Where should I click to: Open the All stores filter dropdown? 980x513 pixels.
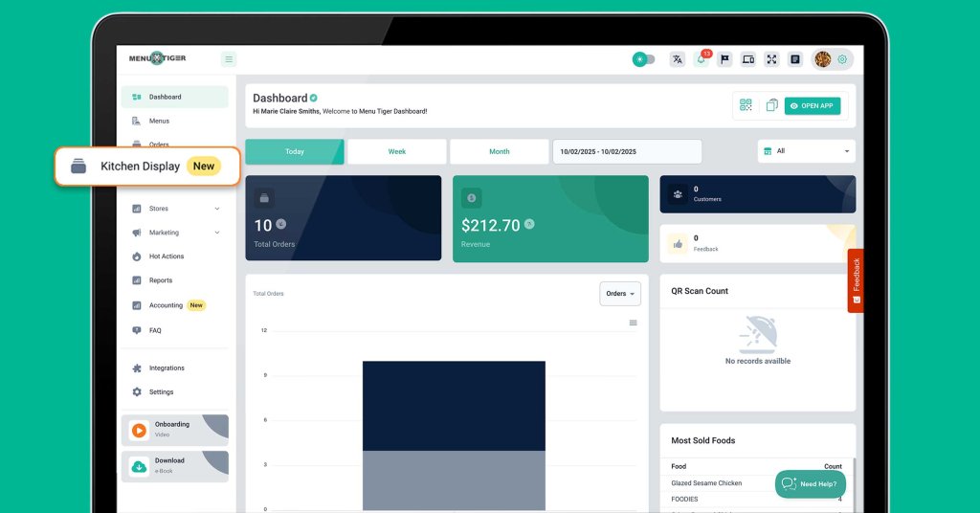tap(807, 151)
